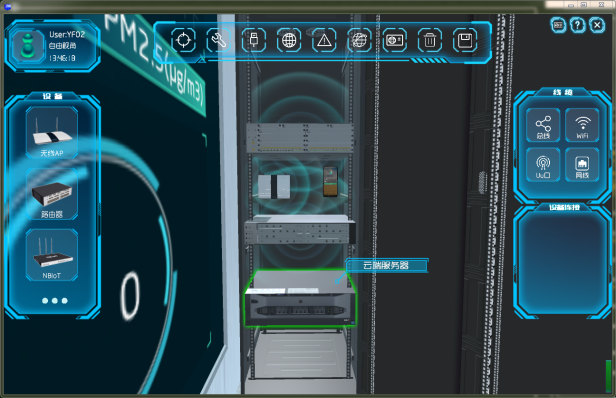Click the trash can delete icon
Image resolution: width=616 pixels, height=398 pixels.
429,40
